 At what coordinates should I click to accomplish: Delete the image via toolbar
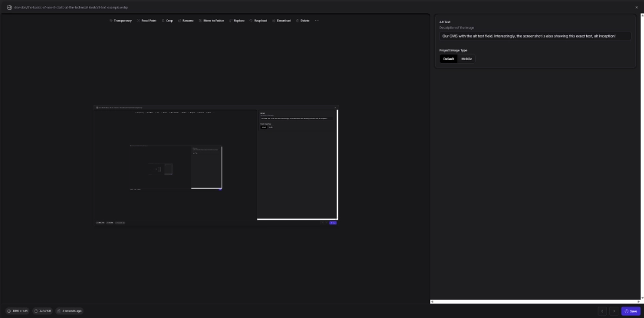(303, 20)
